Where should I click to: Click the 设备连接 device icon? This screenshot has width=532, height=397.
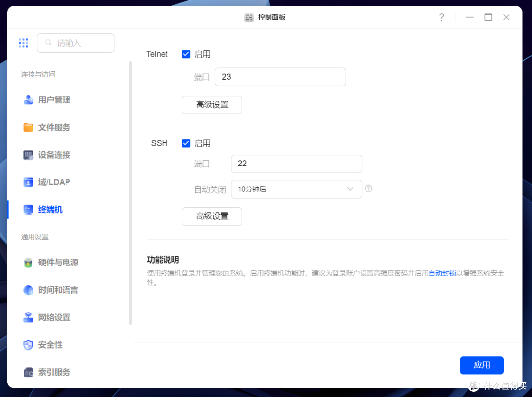pyautogui.click(x=28, y=155)
